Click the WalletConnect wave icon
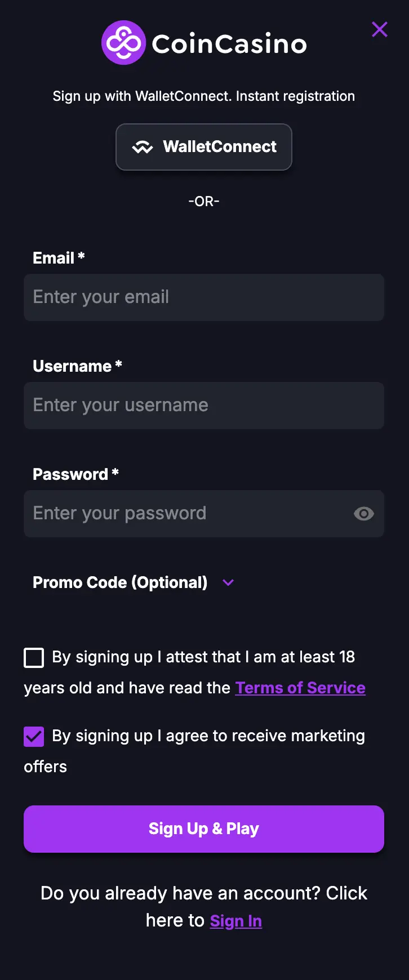Screen dimensions: 409x980 click(x=143, y=148)
